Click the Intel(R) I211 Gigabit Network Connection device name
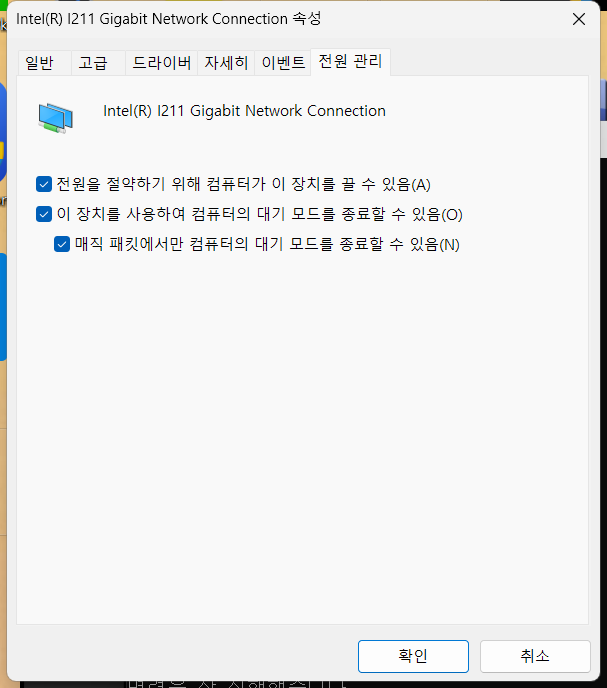 coord(244,111)
